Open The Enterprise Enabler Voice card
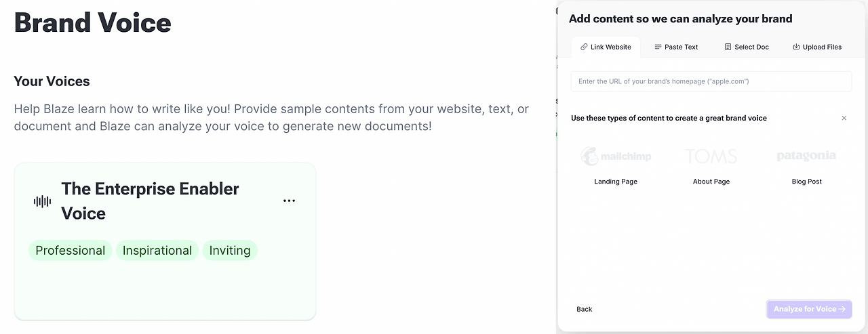The width and height of the screenshot is (868, 334). coord(150,201)
